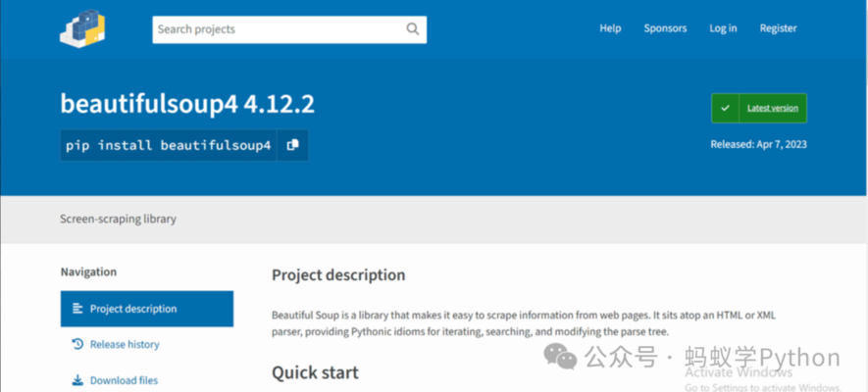Image resolution: width=868 pixels, height=392 pixels.
Task: Switch to the Release history tab
Action: (125, 344)
